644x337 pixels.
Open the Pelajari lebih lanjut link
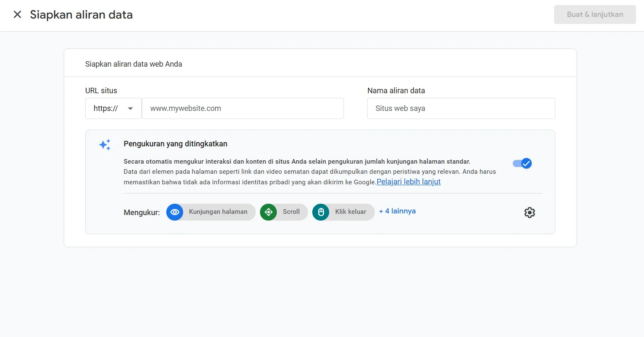click(409, 182)
